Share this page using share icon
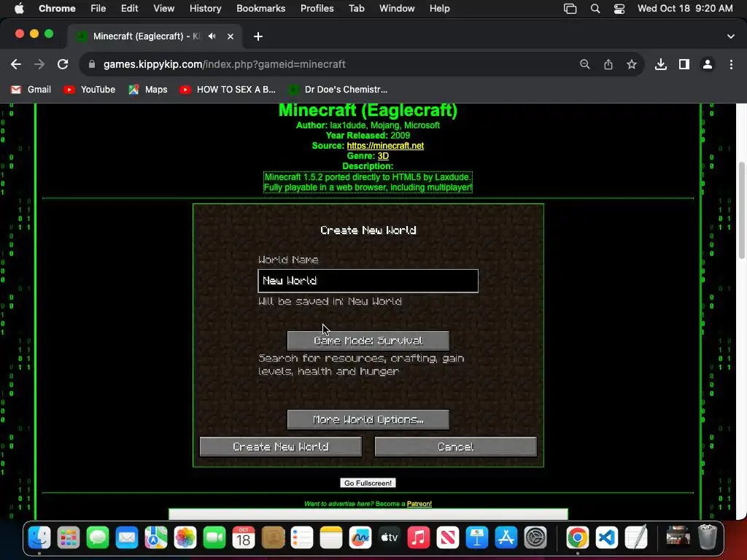The image size is (747, 560). pyautogui.click(x=608, y=64)
